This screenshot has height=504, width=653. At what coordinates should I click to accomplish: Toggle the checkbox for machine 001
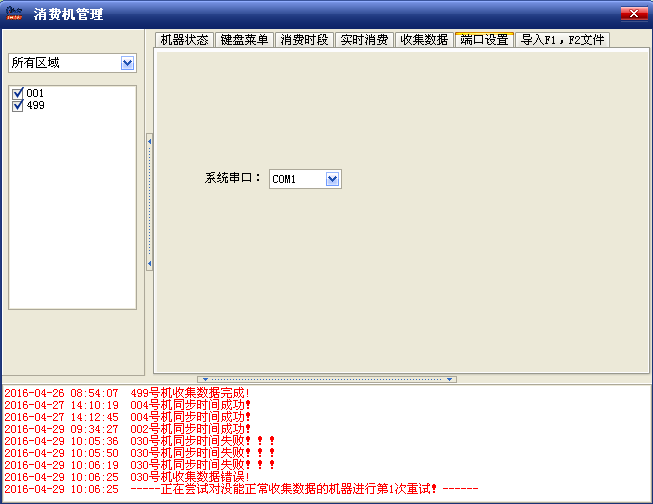click(x=18, y=93)
